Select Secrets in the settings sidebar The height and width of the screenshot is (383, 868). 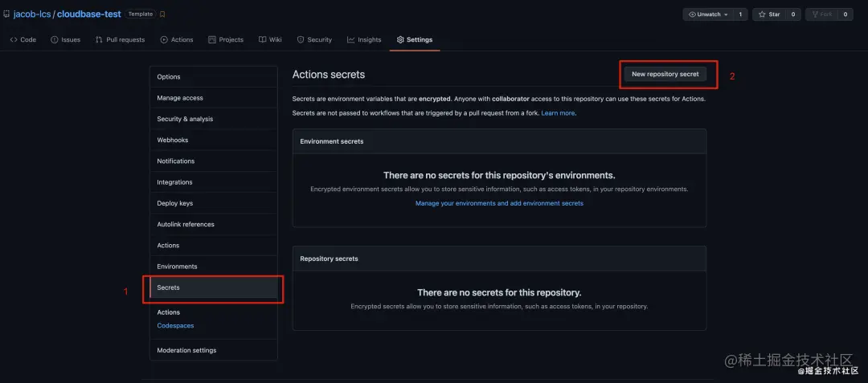(x=169, y=287)
